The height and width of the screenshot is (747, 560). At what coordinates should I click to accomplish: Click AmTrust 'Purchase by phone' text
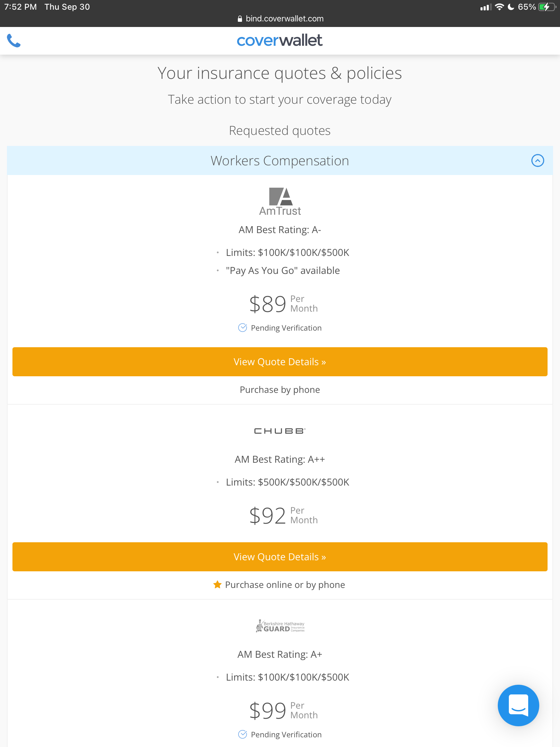coord(280,390)
